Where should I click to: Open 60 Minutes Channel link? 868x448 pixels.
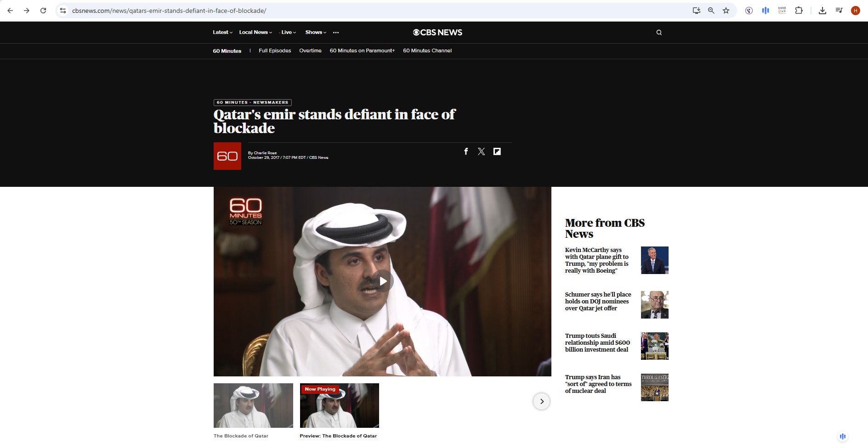point(427,50)
